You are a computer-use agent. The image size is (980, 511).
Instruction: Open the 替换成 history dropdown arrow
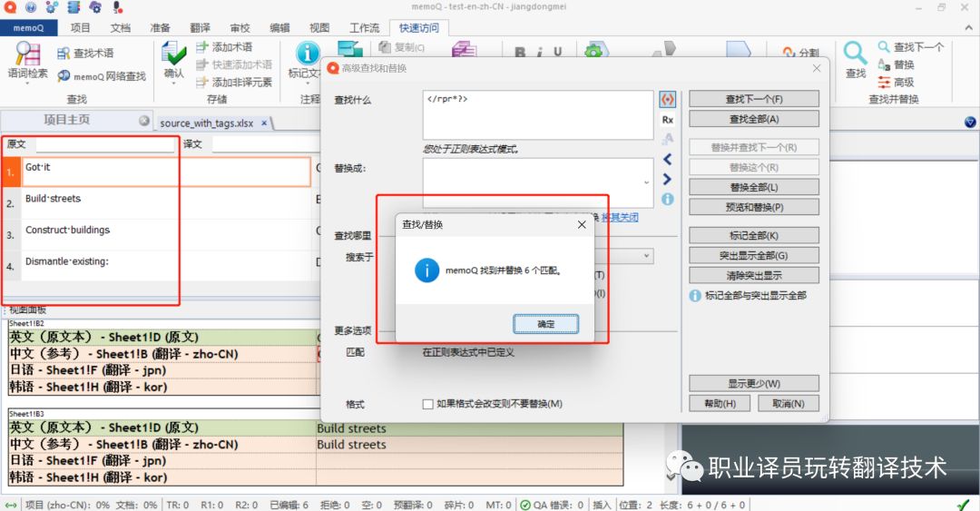point(646,182)
